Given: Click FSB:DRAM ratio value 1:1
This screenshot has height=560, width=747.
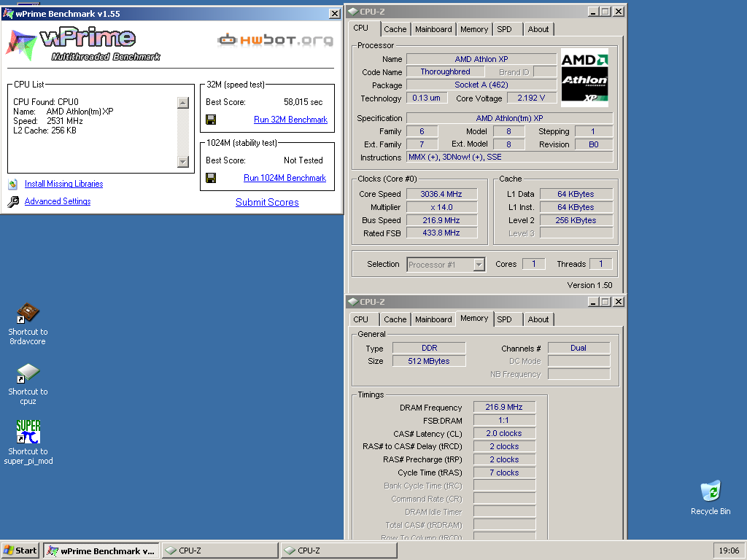Looking at the screenshot, I should coord(504,421).
